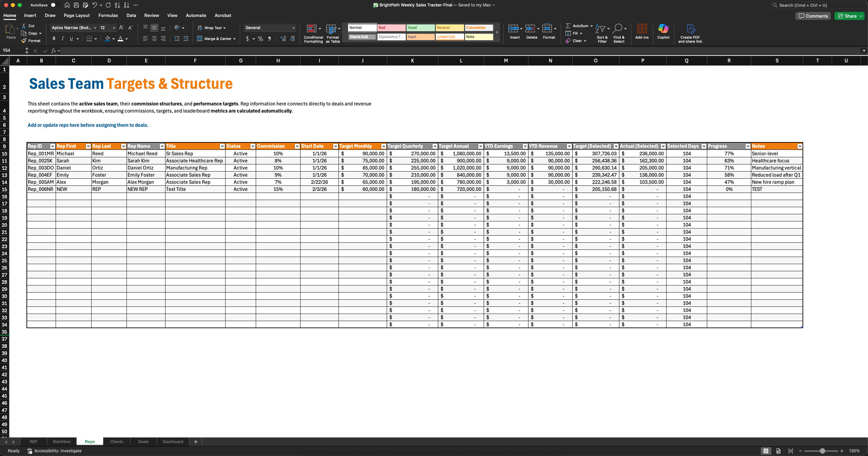Screen dimensions: 868x456
Task: Open the Dashboard sheet tab
Action: 173,441
